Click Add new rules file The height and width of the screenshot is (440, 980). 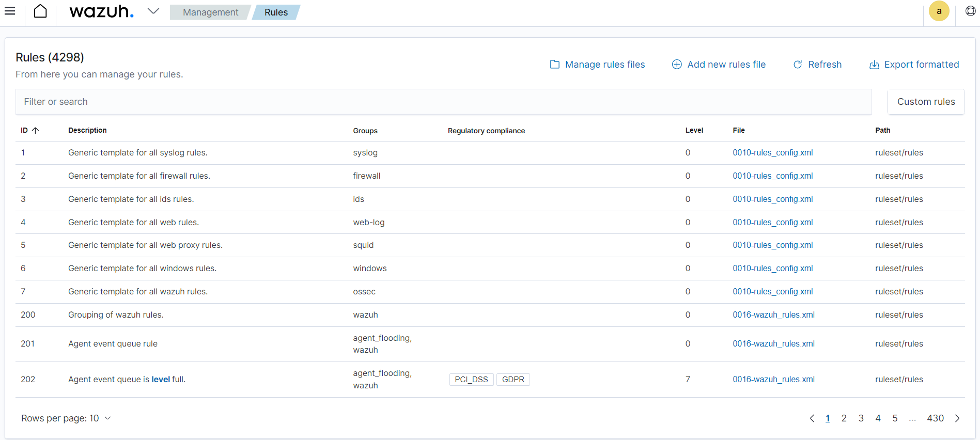[719, 65]
